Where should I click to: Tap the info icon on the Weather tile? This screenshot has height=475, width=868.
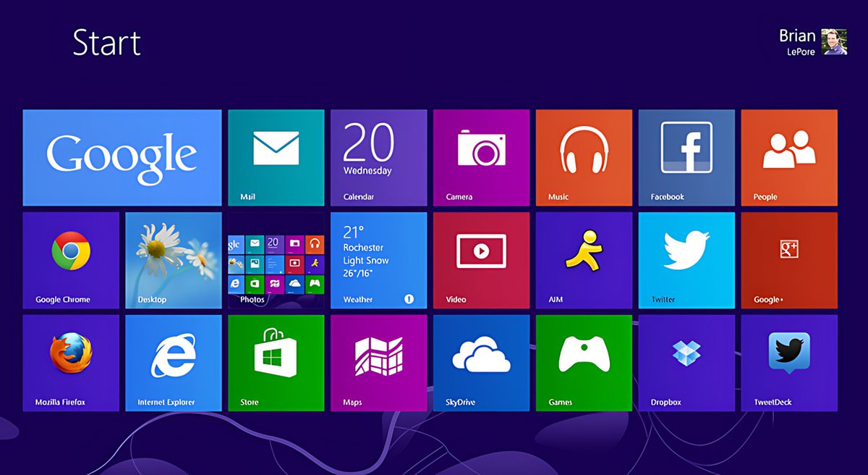[410, 298]
